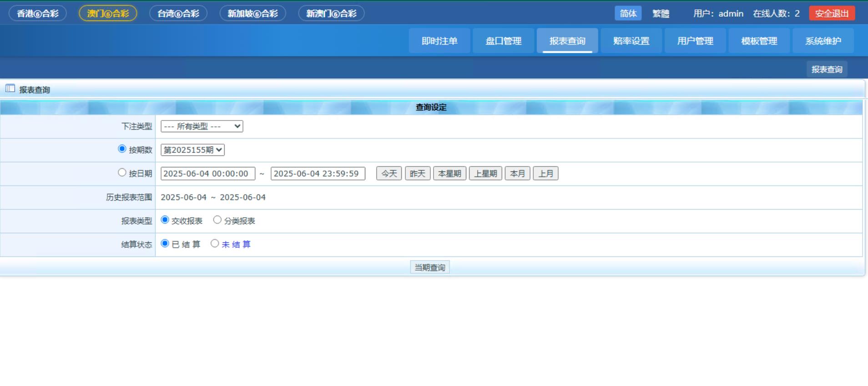This screenshot has width=868, height=386.
Task: Click the 上星期 quick date button
Action: point(485,174)
